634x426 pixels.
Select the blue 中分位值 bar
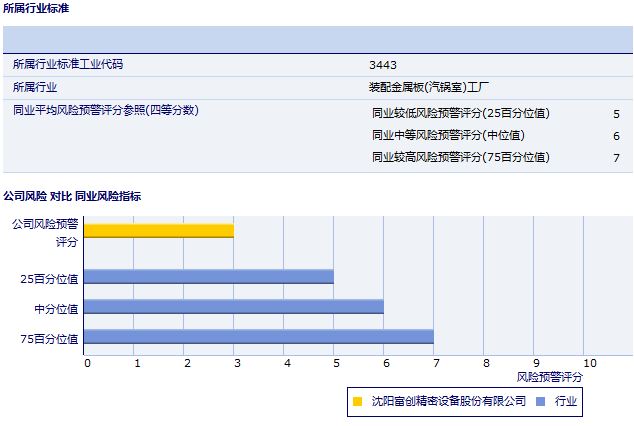point(234,307)
